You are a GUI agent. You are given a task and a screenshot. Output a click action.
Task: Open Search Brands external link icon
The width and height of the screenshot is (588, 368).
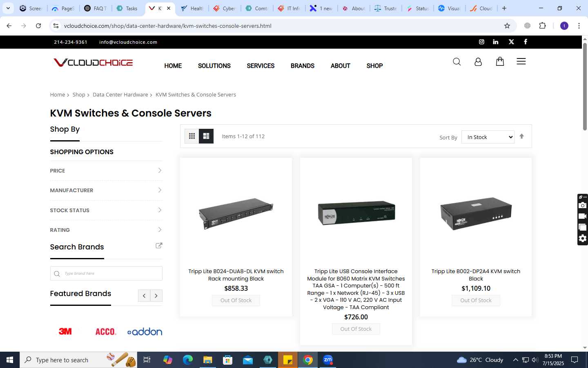click(x=159, y=246)
